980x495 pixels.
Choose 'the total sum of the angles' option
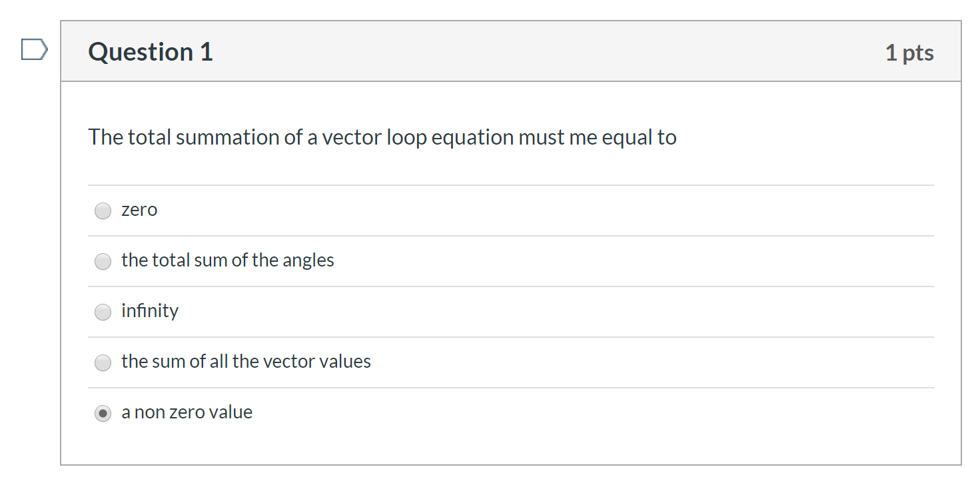click(x=103, y=261)
